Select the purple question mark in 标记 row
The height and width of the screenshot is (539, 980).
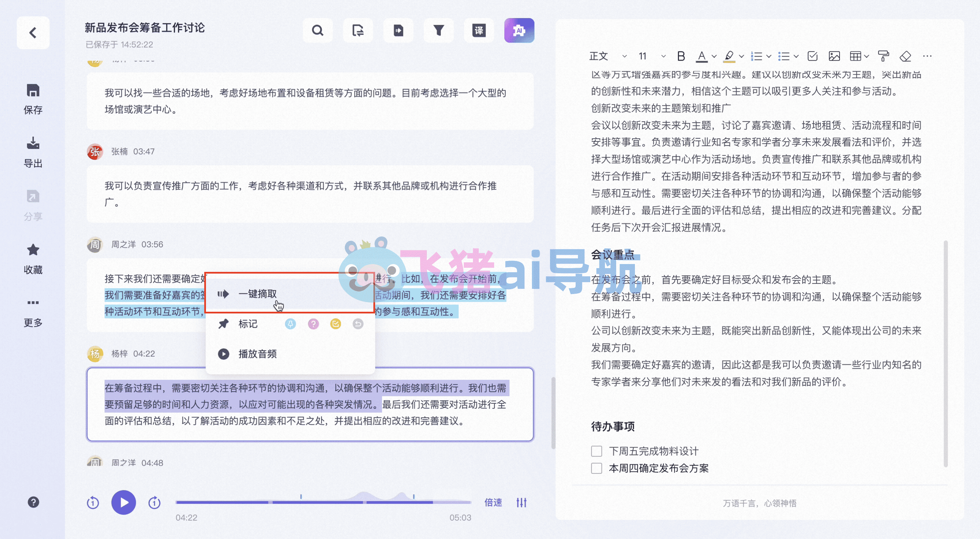coord(313,324)
